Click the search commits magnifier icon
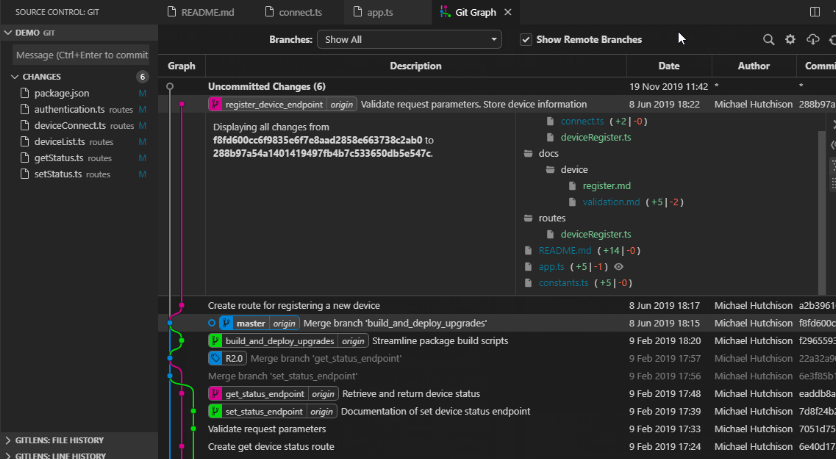The image size is (836, 459). click(768, 40)
